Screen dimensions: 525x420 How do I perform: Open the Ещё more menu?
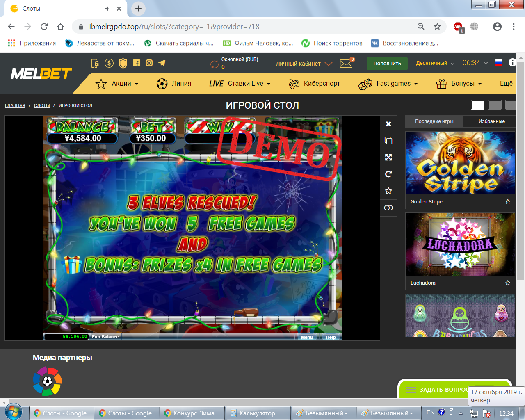[x=506, y=83]
